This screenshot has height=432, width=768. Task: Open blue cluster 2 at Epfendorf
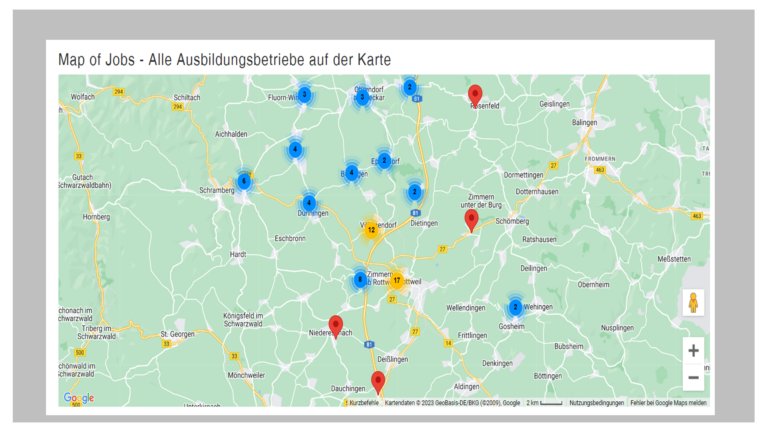coord(384,160)
